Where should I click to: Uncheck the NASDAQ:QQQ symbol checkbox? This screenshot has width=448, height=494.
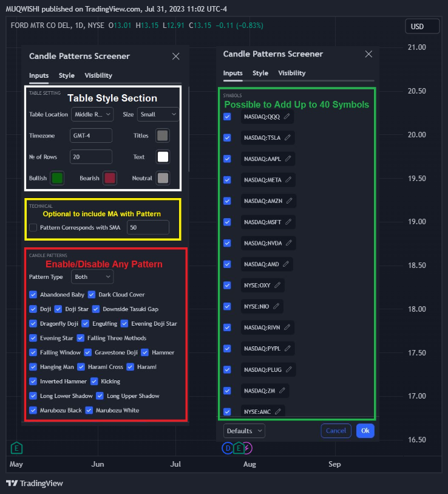pyautogui.click(x=227, y=117)
